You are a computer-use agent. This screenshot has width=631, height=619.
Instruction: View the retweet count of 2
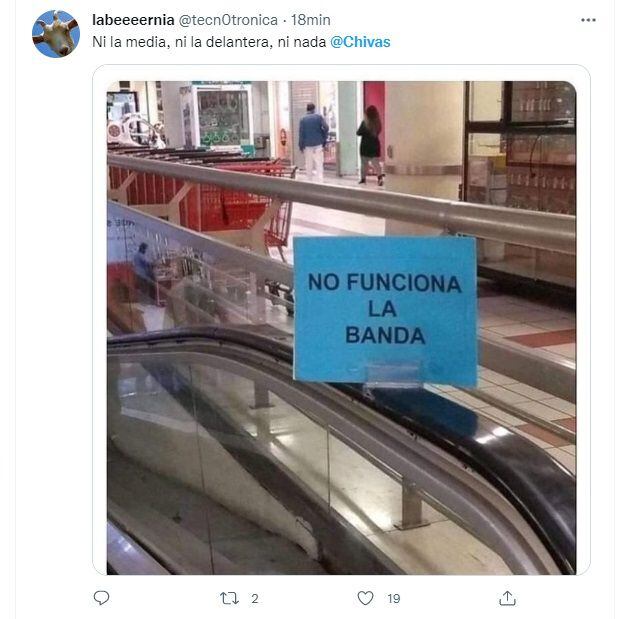tap(255, 598)
